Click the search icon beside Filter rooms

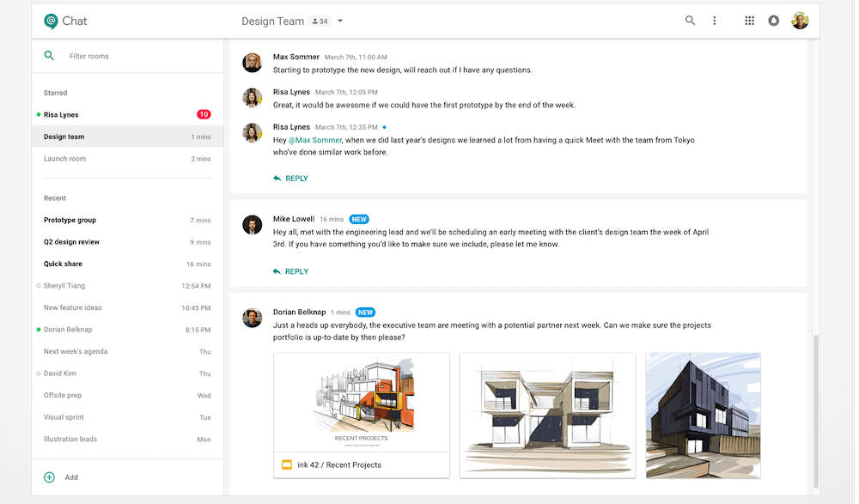(x=50, y=56)
